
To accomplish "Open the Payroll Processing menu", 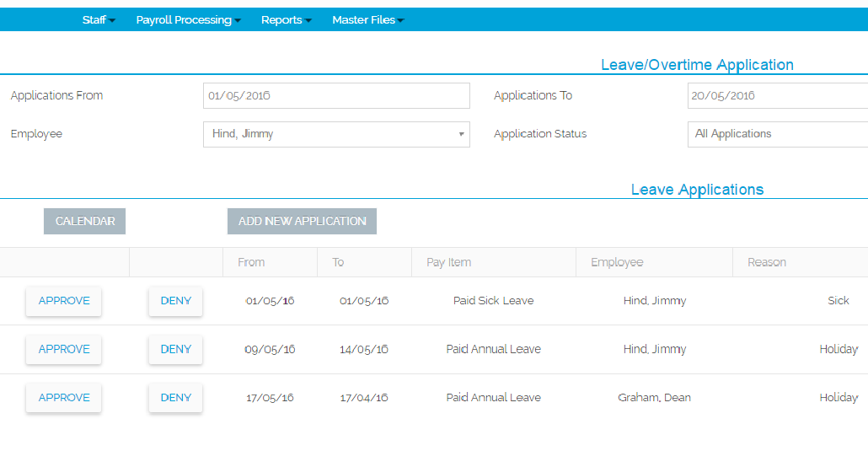I will (x=188, y=20).
